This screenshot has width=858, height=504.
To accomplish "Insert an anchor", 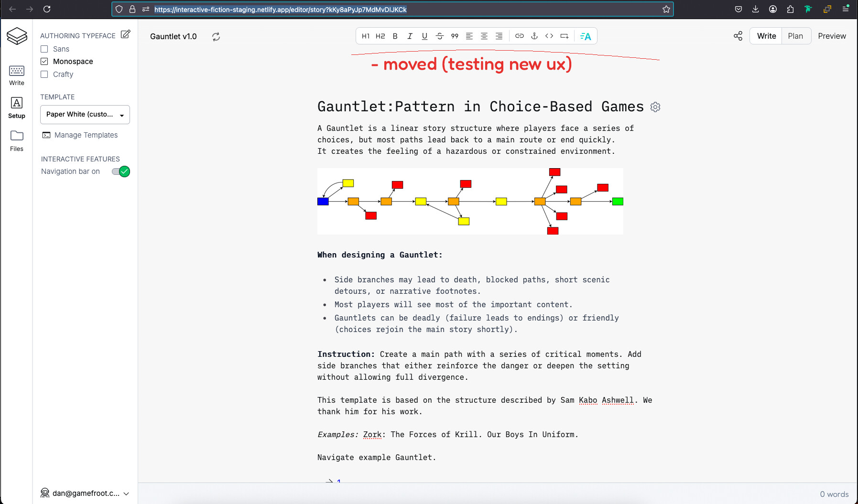I will (x=534, y=36).
